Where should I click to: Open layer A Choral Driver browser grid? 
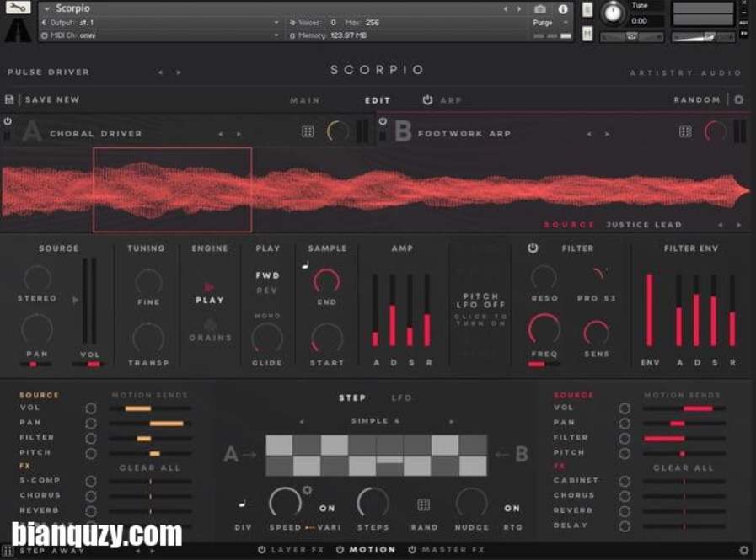point(308,131)
